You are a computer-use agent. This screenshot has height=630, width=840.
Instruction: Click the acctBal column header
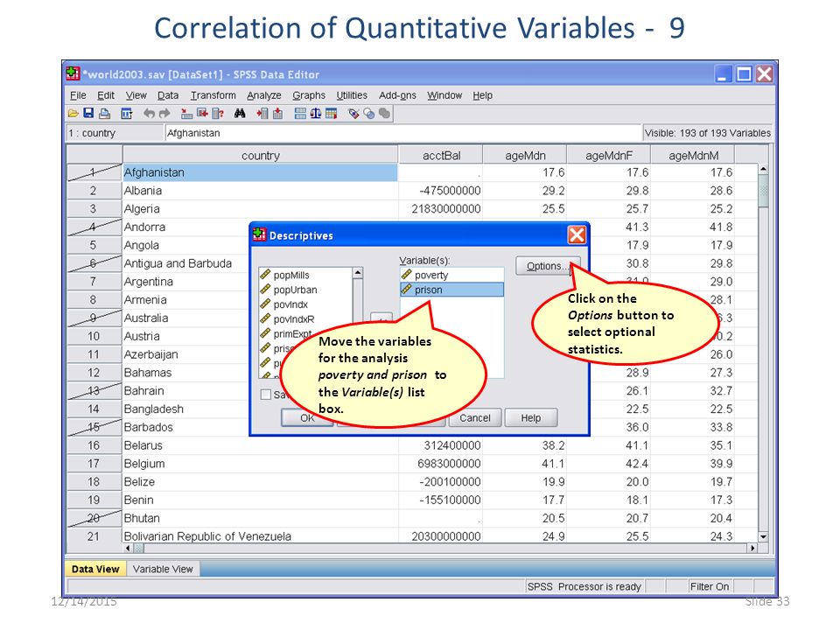(x=441, y=156)
